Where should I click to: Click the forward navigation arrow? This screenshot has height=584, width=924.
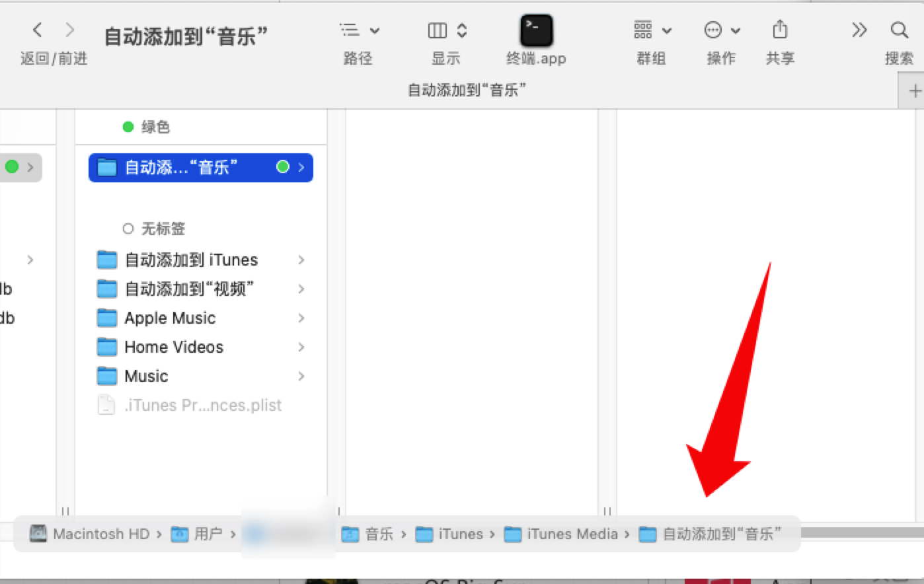click(x=69, y=30)
